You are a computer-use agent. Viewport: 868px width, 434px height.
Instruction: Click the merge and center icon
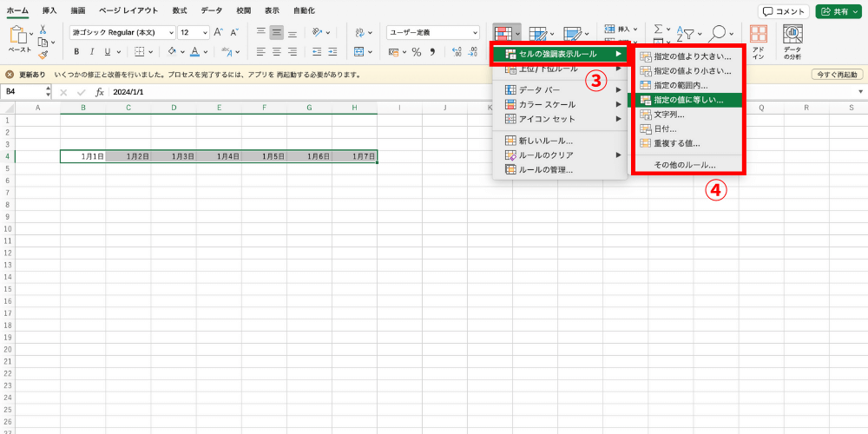tap(359, 52)
